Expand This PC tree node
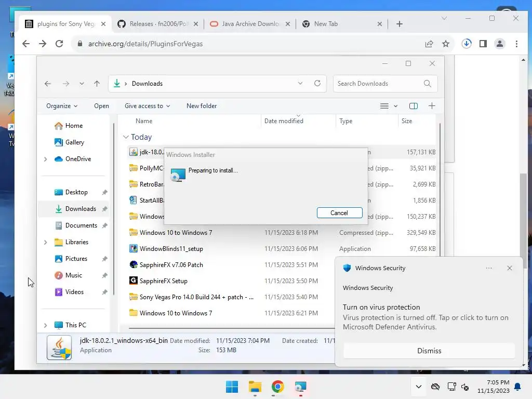The image size is (532, 399). point(46,325)
